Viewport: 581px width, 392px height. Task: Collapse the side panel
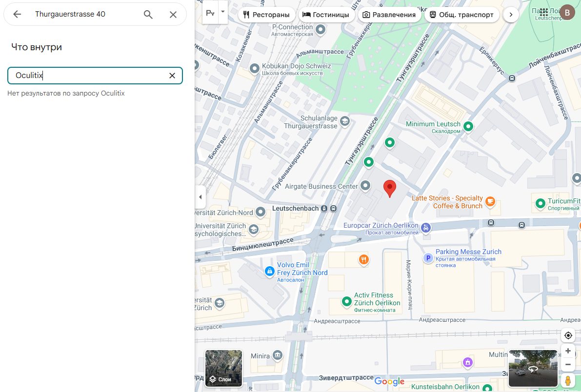(200, 197)
